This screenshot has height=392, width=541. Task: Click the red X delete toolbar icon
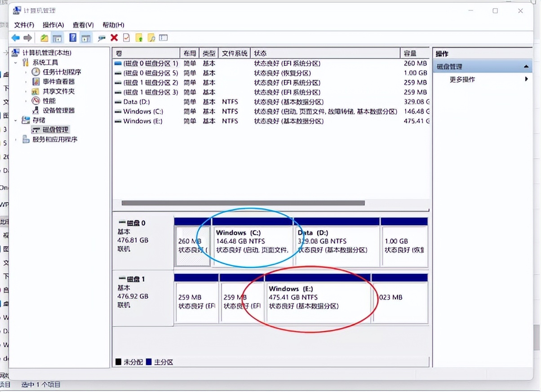pos(114,38)
